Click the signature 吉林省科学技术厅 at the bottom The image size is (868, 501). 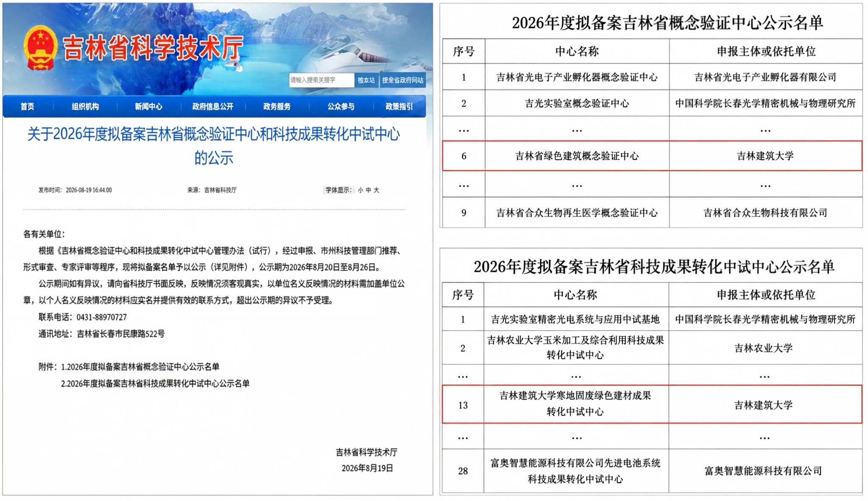[366, 452]
